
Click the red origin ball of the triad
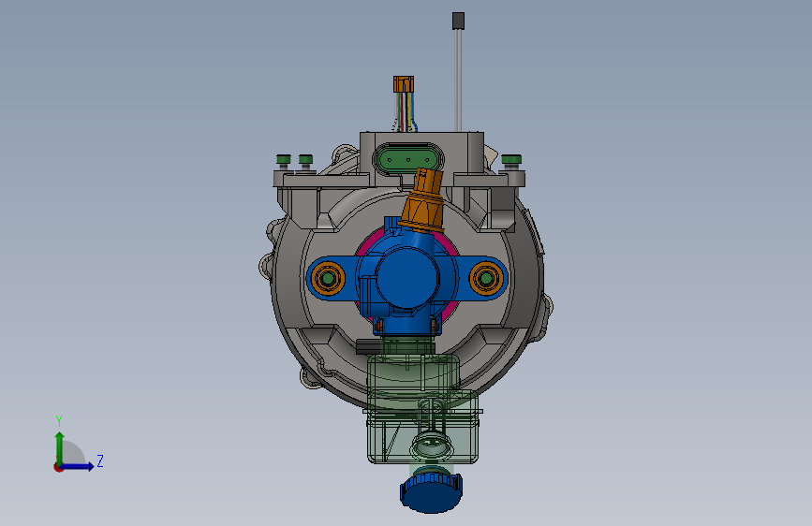[x=58, y=467]
